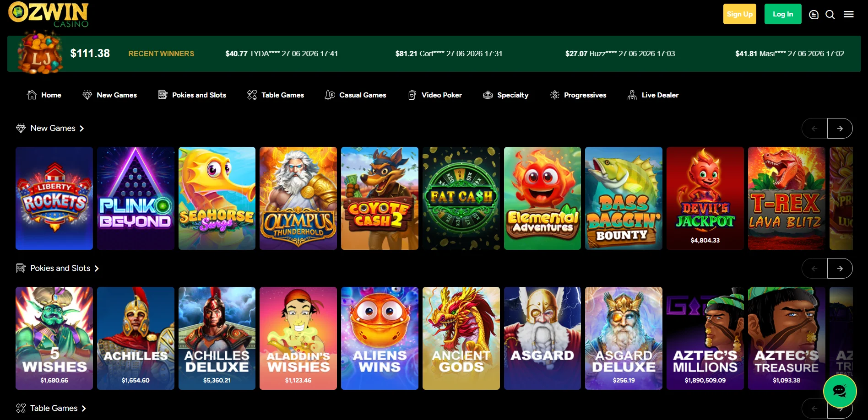The width and height of the screenshot is (868, 420).
Task: Open the Pokies and Slots heading link
Action: pos(60,268)
